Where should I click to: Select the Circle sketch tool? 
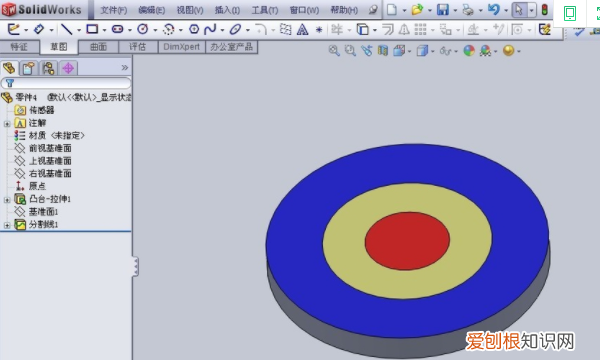point(143,29)
